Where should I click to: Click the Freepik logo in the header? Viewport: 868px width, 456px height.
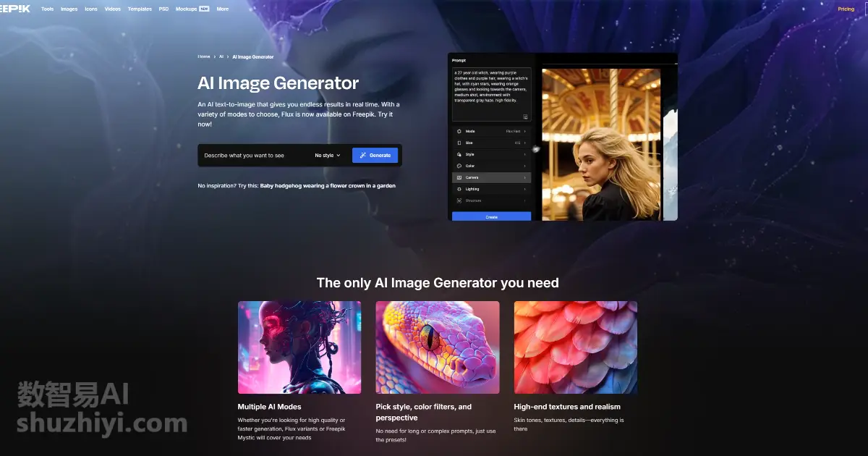[x=16, y=9]
